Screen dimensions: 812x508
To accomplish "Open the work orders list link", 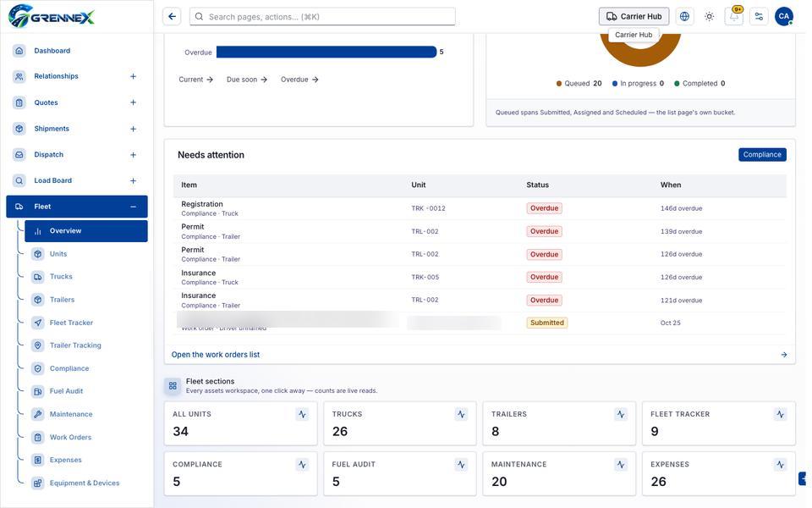I will [216, 355].
